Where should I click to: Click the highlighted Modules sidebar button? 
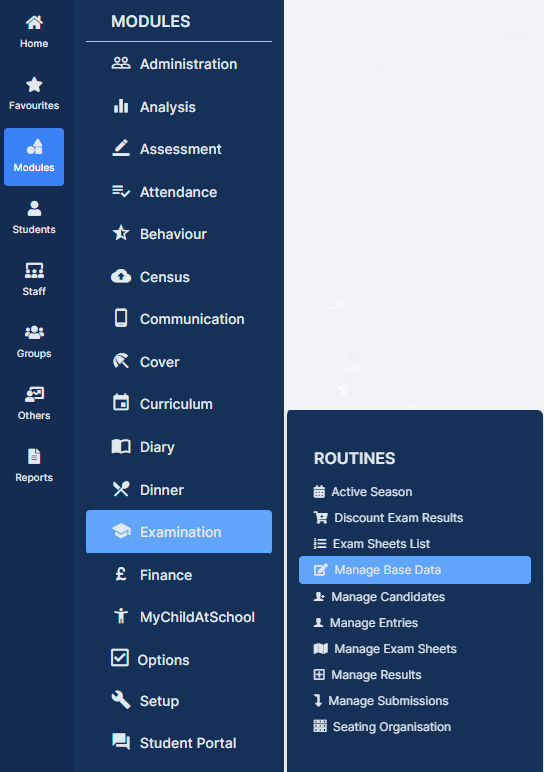pyautogui.click(x=34, y=157)
